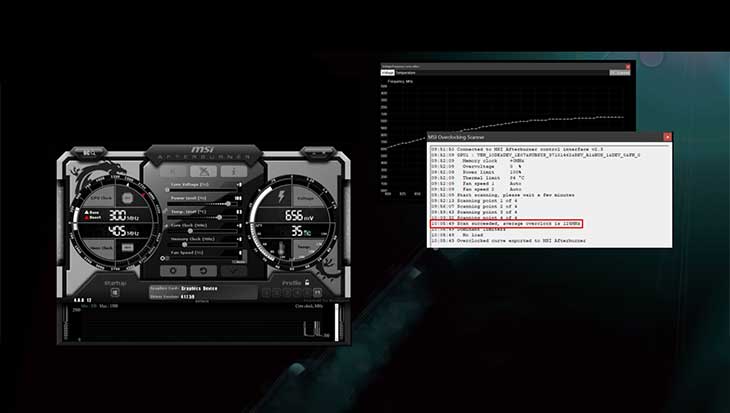Viewport: 730px width, 413px height.
Task: Click the profile save icon button
Action: tap(318, 292)
